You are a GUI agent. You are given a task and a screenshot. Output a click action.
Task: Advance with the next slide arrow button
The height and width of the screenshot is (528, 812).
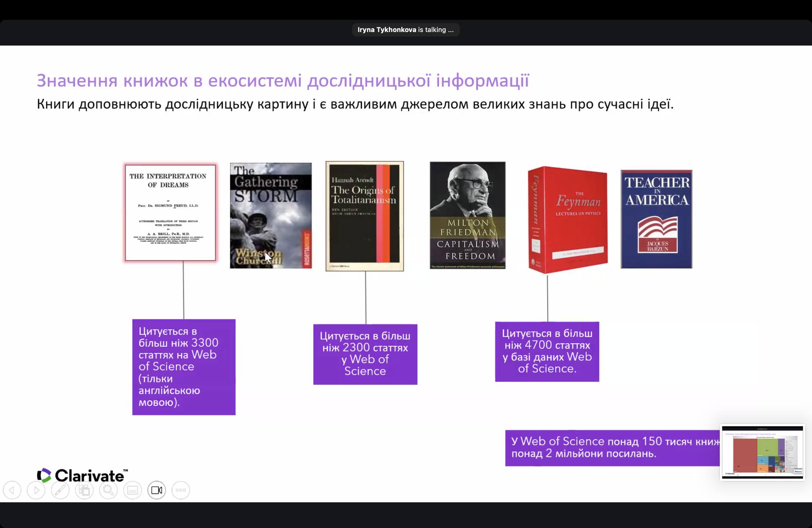click(x=36, y=490)
